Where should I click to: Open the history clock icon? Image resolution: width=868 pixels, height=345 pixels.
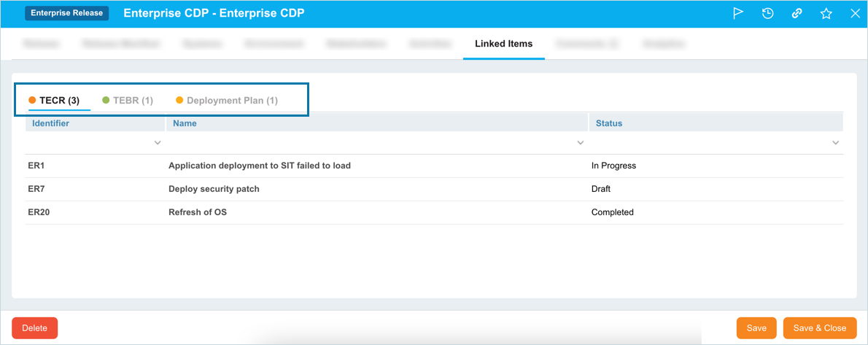(767, 13)
